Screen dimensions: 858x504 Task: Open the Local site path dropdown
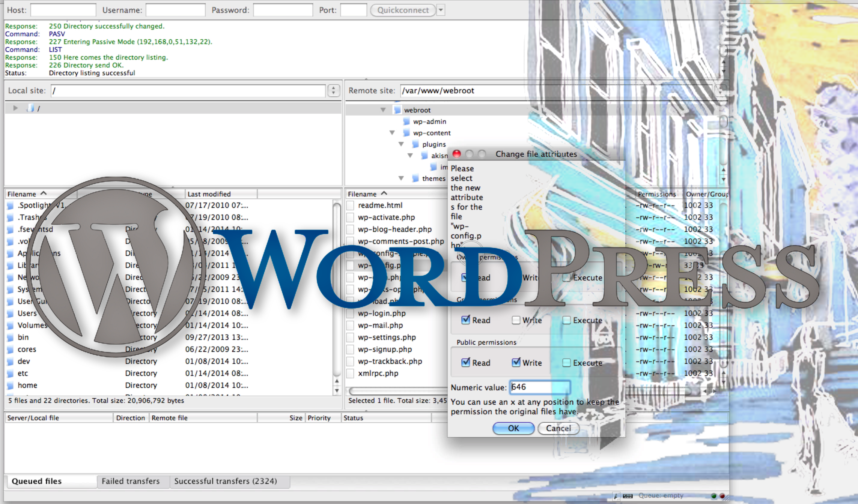click(x=333, y=91)
